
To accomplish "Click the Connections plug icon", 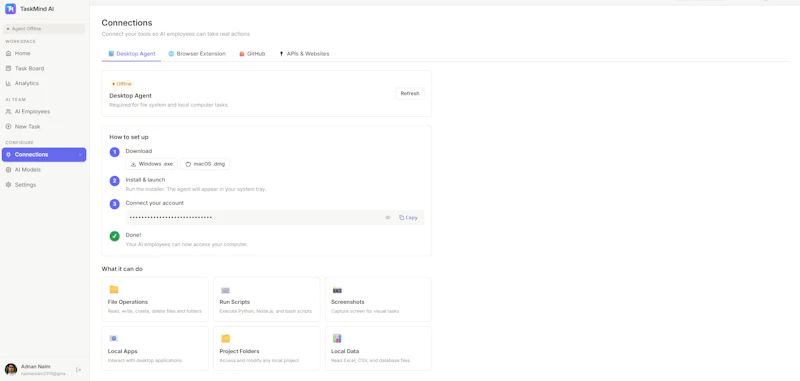I will pos(8,155).
